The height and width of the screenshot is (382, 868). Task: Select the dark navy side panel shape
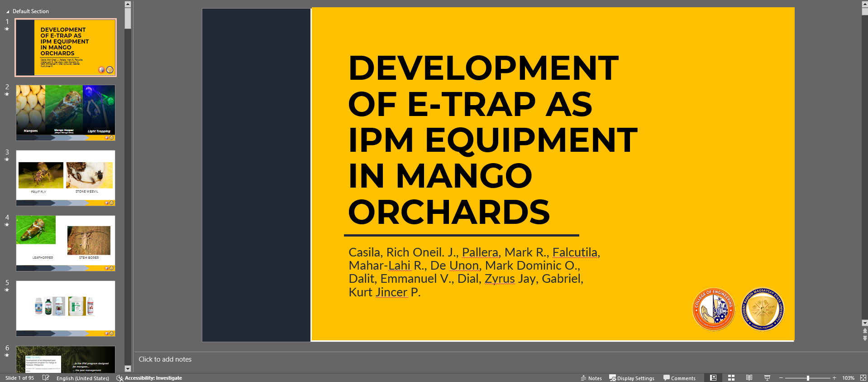(256, 175)
